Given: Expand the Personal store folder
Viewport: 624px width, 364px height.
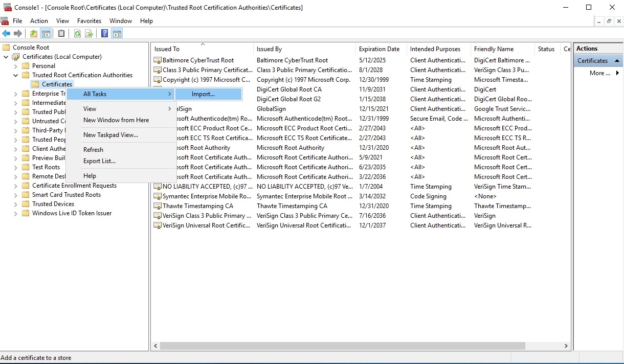Looking at the screenshot, I should [15, 66].
